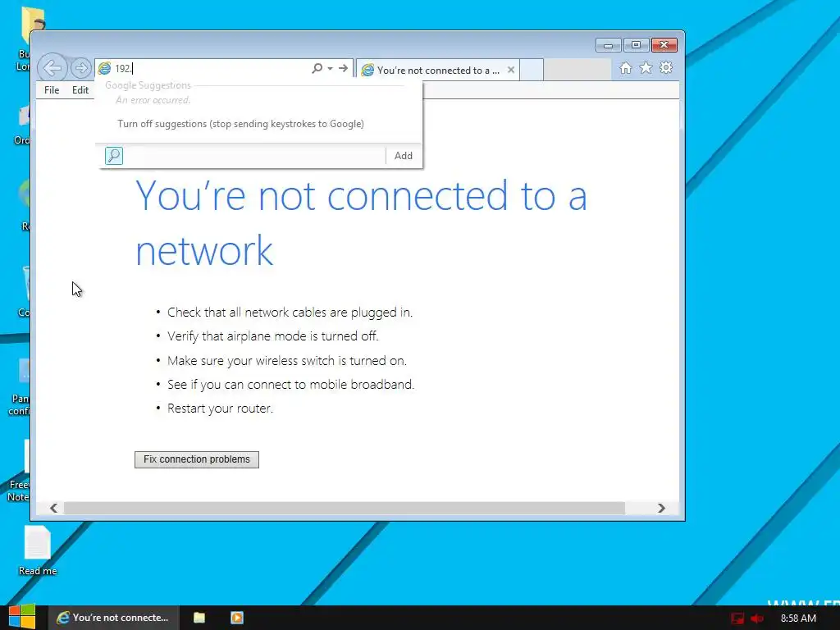Click the IE page icon in address bar
This screenshot has height=630, width=840.
click(104, 68)
